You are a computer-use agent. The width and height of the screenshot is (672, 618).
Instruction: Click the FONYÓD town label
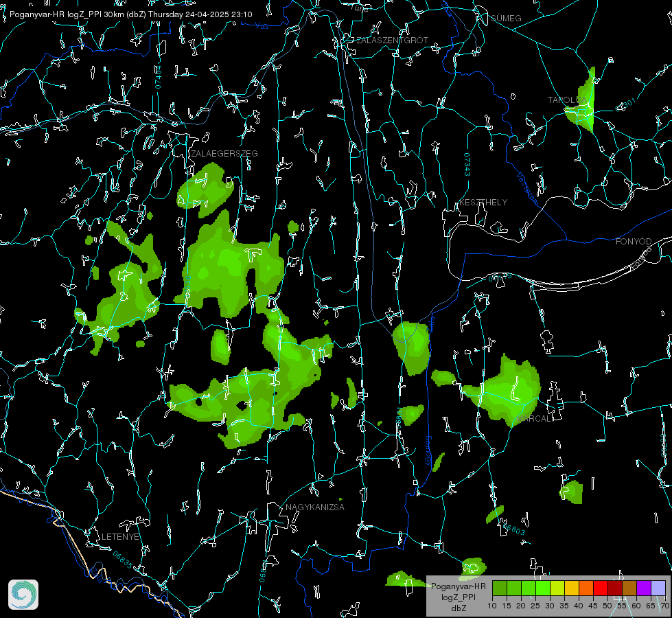(x=634, y=242)
